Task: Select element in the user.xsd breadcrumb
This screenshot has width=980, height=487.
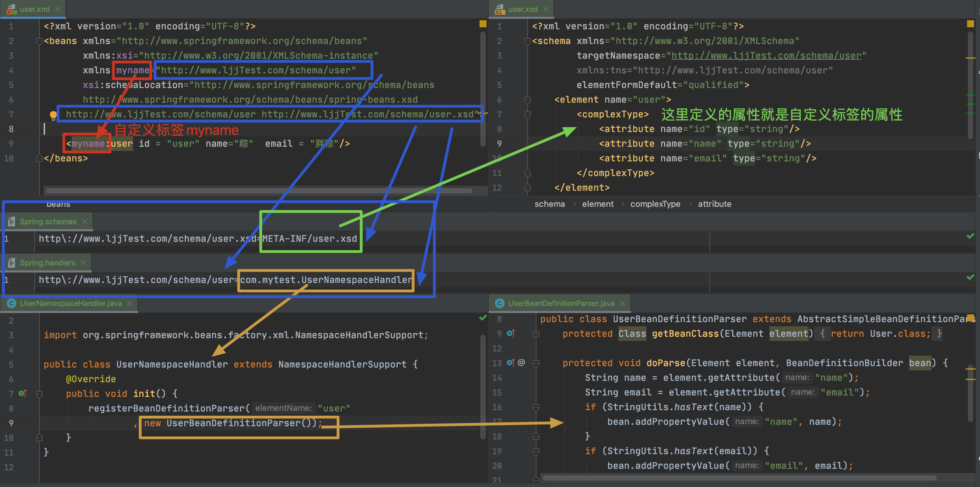Action: [x=598, y=204]
